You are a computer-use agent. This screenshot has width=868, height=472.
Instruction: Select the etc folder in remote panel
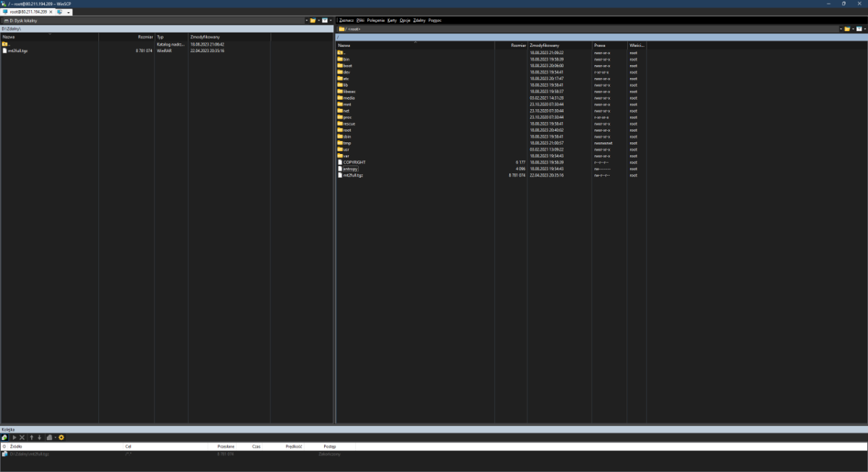coord(346,79)
